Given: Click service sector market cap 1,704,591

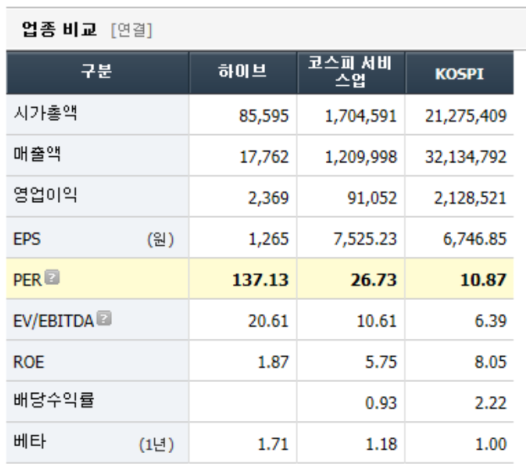Looking at the screenshot, I should tap(361, 116).
